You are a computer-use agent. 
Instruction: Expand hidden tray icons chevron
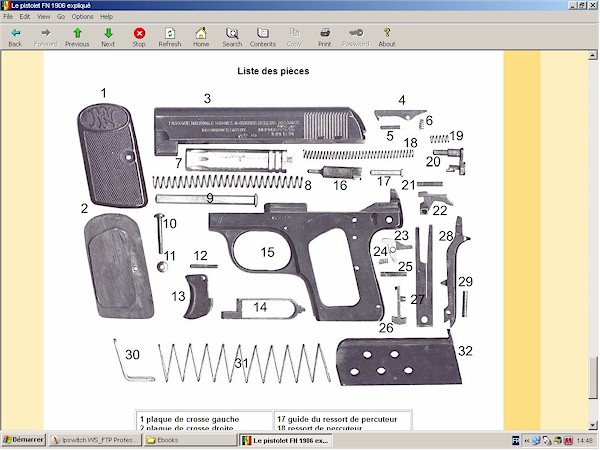(x=527, y=441)
